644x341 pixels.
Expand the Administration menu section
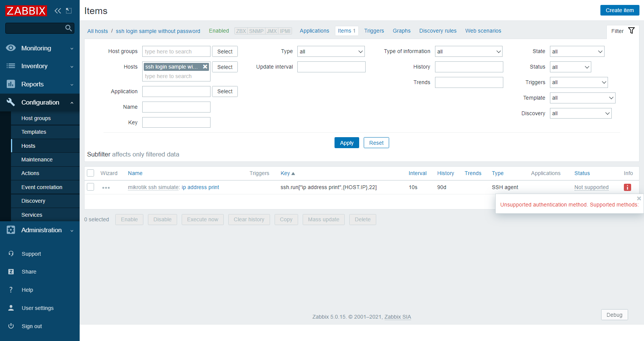click(40, 230)
